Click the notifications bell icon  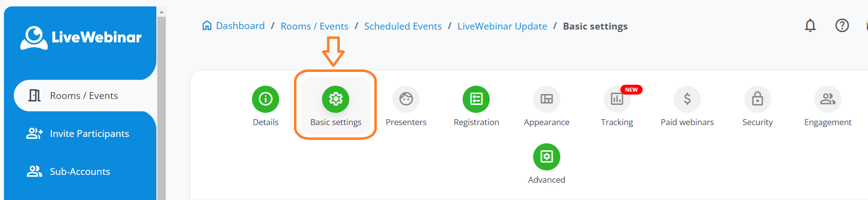(810, 26)
